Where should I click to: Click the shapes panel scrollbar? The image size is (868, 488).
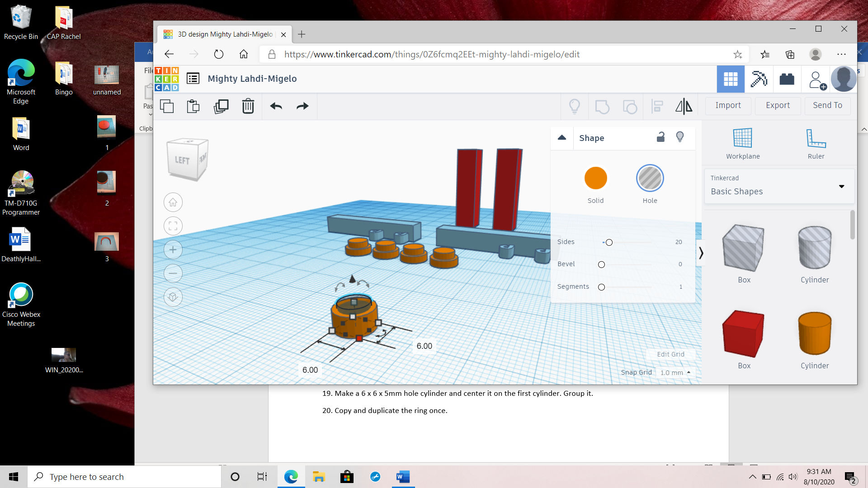click(x=852, y=225)
